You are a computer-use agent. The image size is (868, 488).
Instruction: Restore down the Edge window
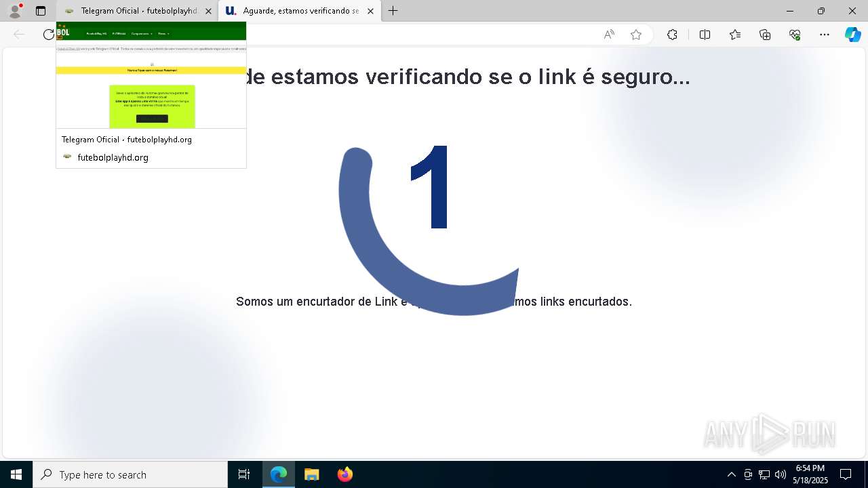[821, 11]
